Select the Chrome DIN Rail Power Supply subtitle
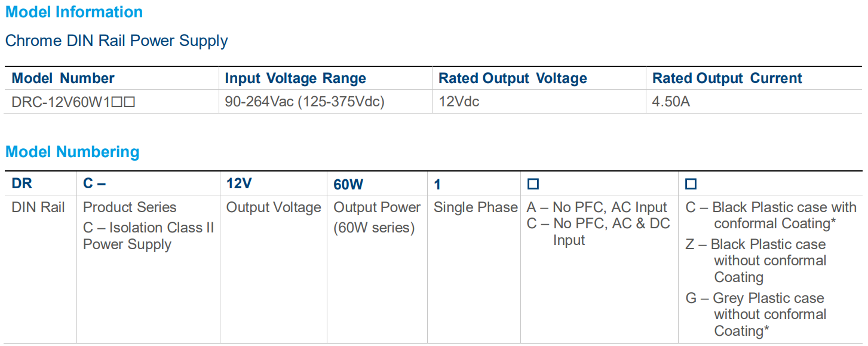This screenshot has width=868, height=346. click(116, 41)
